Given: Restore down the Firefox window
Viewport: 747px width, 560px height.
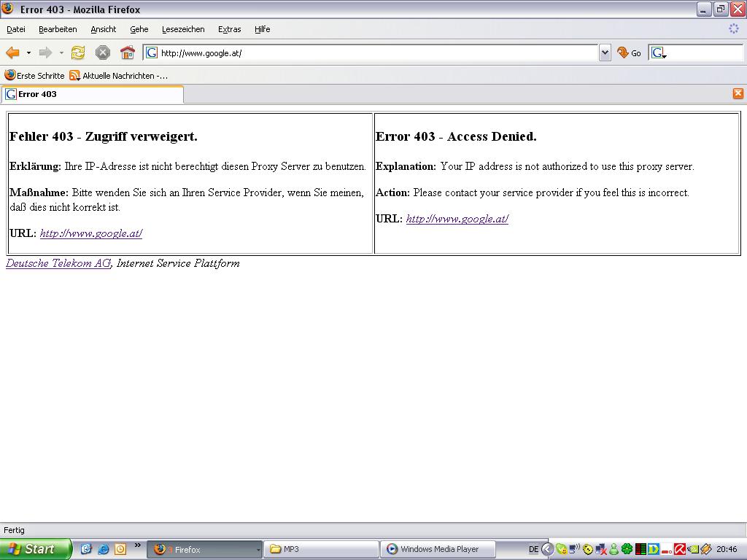Looking at the screenshot, I should pyautogui.click(x=720, y=9).
